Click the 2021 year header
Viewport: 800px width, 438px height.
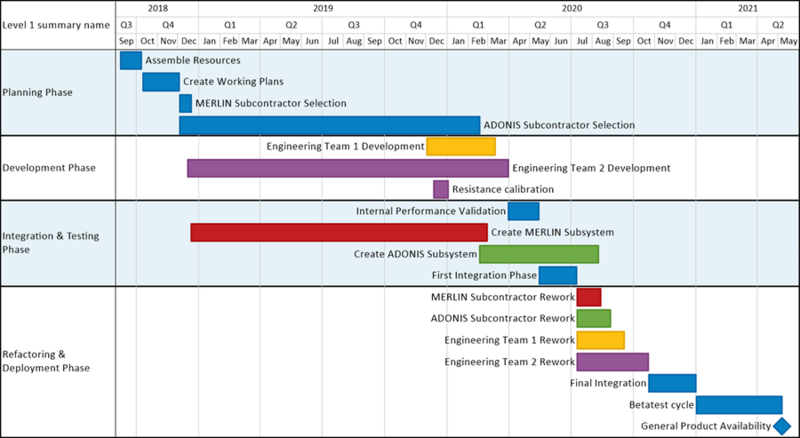click(x=747, y=8)
